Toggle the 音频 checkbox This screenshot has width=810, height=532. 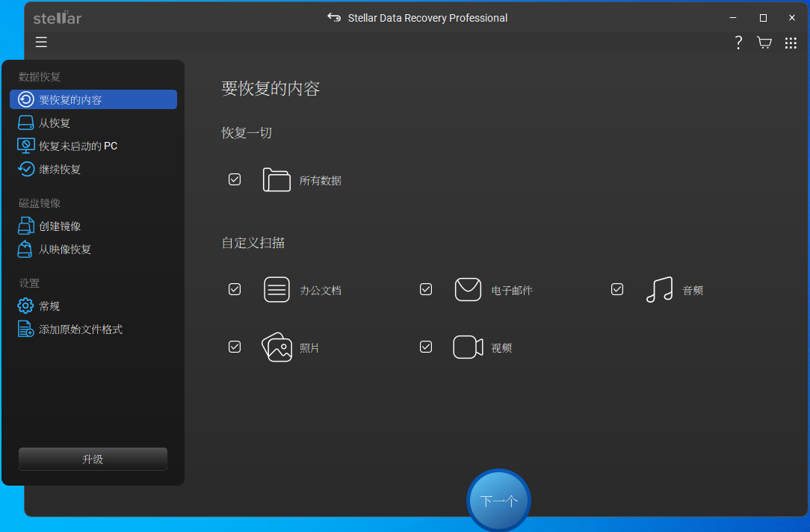tap(616, 289)
